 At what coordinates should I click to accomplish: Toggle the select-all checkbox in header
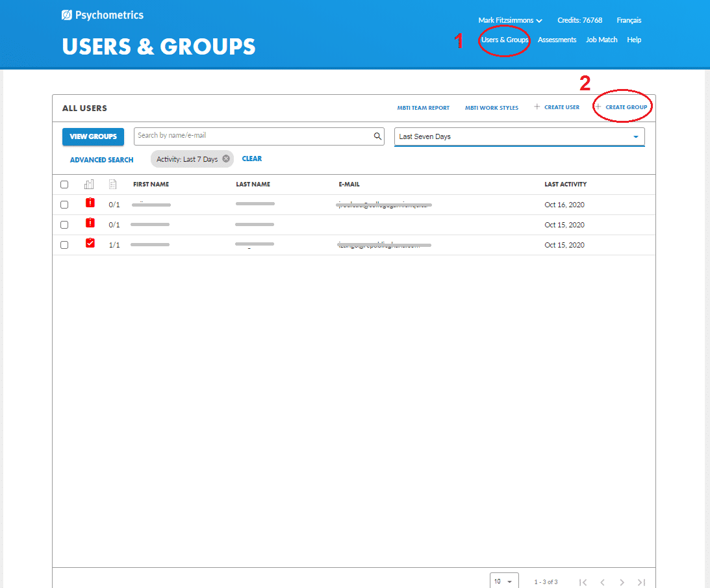pos(64,185)
